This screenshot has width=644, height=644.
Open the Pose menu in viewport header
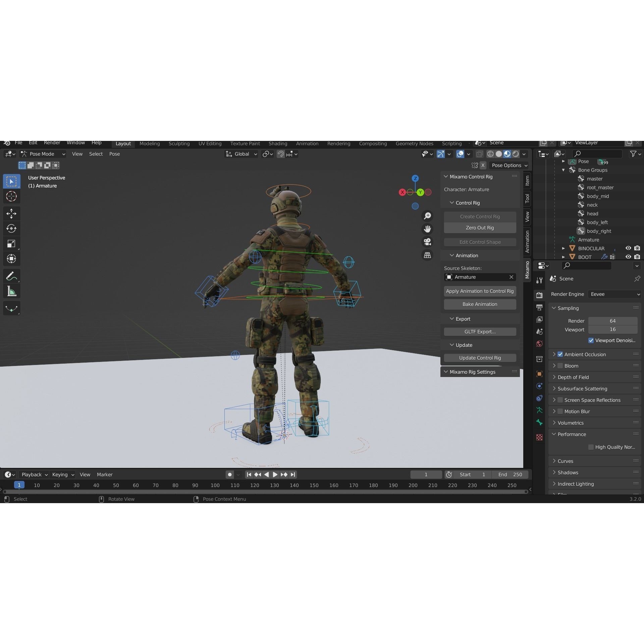tap(115, 154)
